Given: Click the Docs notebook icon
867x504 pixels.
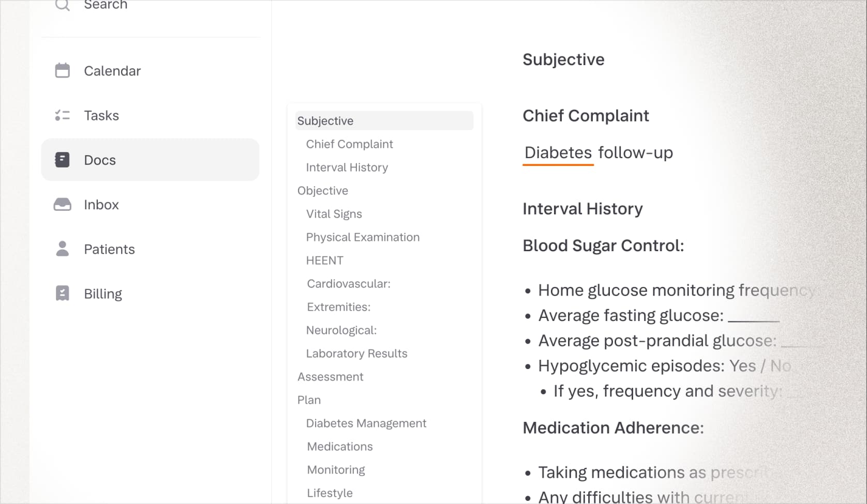Looking at the screenshot, I should [x=62, y=160].
